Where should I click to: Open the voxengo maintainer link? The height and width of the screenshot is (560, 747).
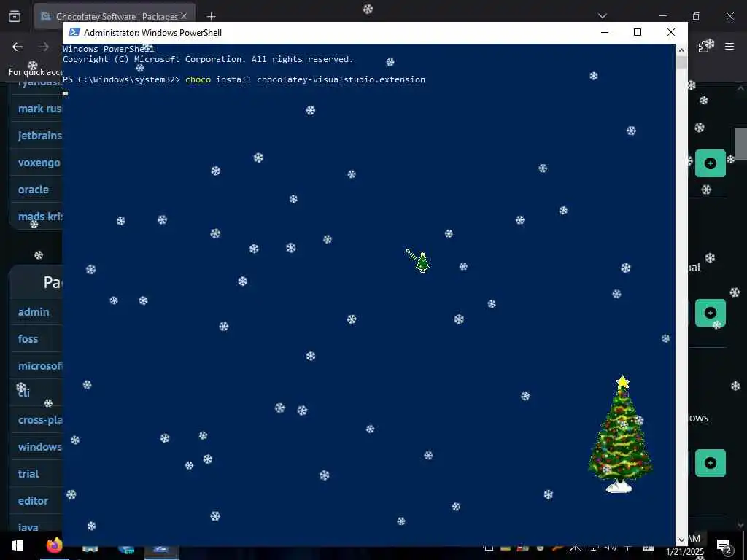coord(39,163)
